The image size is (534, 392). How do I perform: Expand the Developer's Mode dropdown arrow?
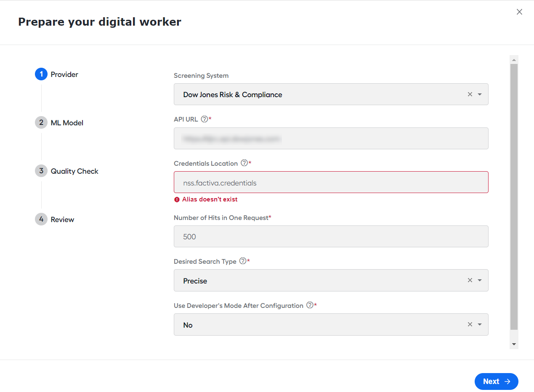coord(480,325)
